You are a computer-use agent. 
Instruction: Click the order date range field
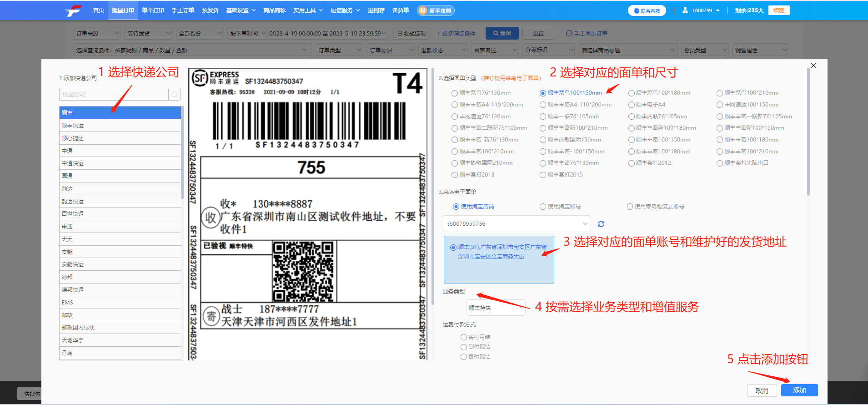click(328, 33)
